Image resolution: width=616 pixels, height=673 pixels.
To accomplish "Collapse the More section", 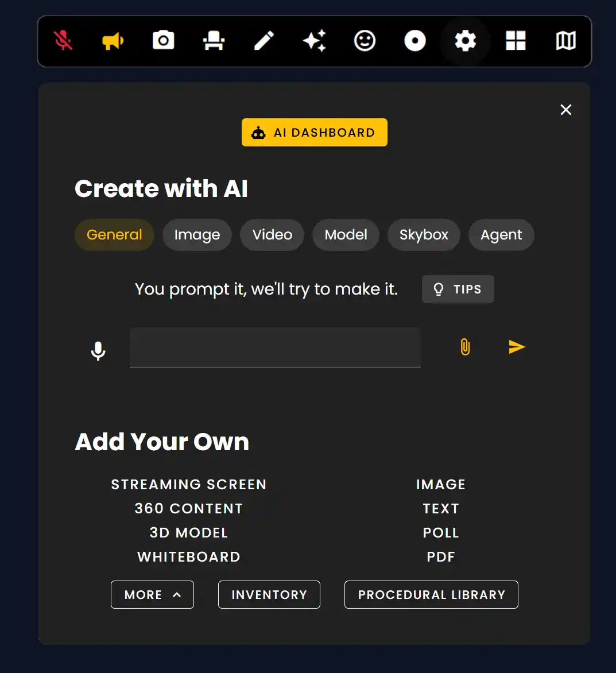I will tap(152, 594).
